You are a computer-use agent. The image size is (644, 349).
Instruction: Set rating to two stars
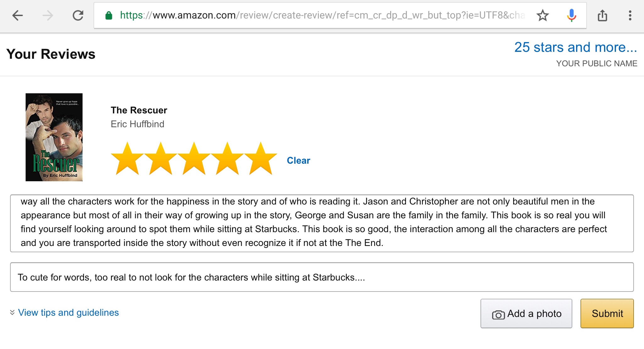(x=161, y=159)
